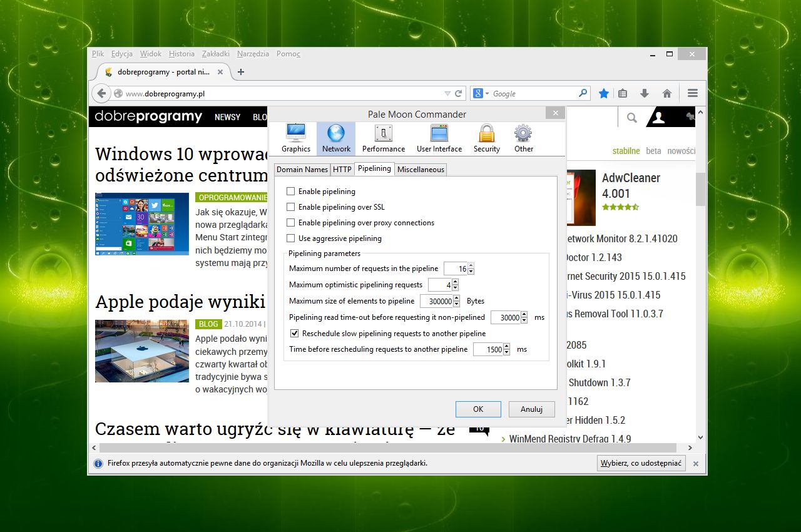Decrease maximum number of requests in pipeline
801x532 pixels.
(x=471, y=272)
